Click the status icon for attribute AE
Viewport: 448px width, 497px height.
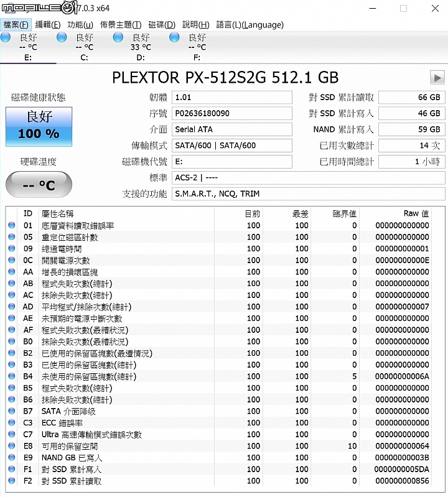tap(12, 318)
